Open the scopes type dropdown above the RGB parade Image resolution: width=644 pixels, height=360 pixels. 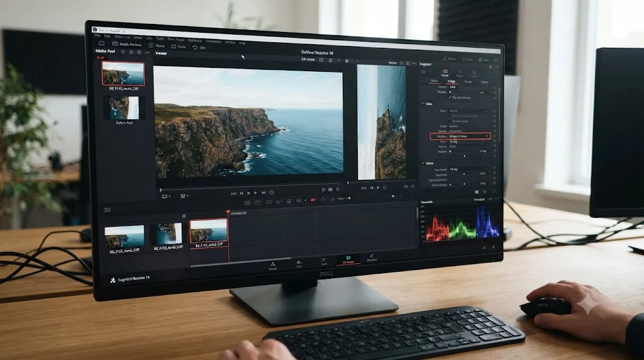[479, 200]
